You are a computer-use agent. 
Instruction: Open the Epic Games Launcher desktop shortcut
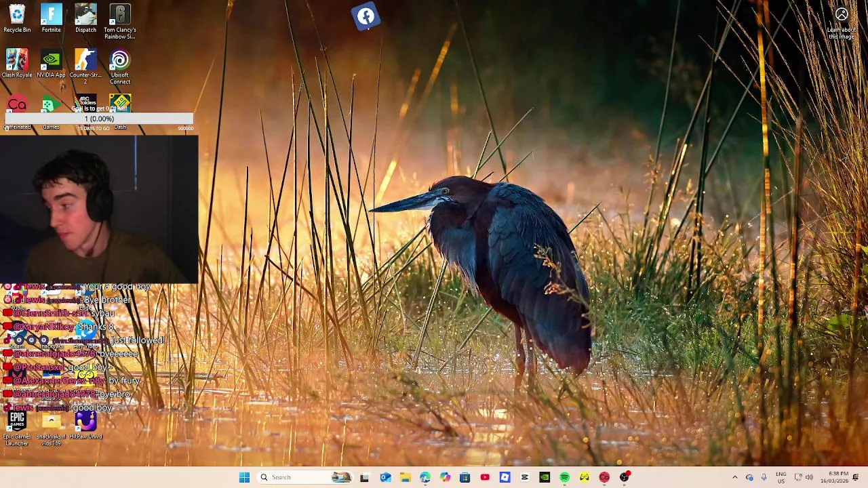(17, 428)
